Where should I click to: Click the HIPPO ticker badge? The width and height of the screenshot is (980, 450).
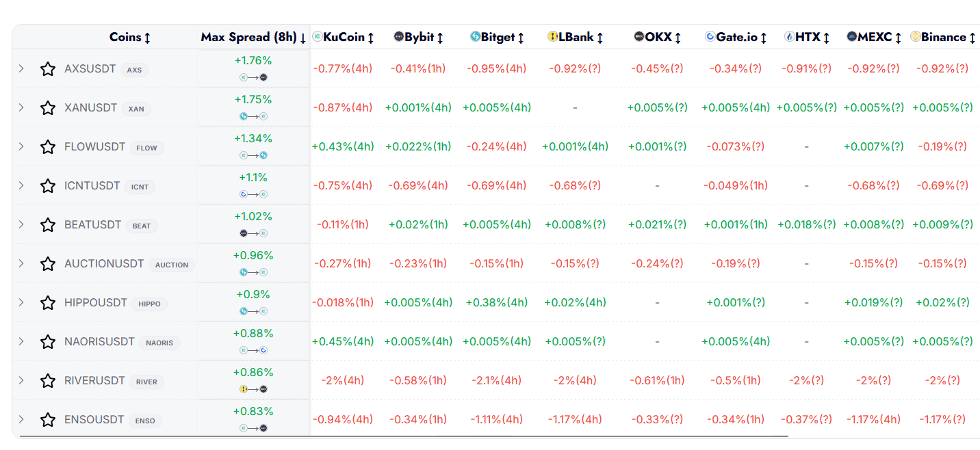(x=149, y=304)
